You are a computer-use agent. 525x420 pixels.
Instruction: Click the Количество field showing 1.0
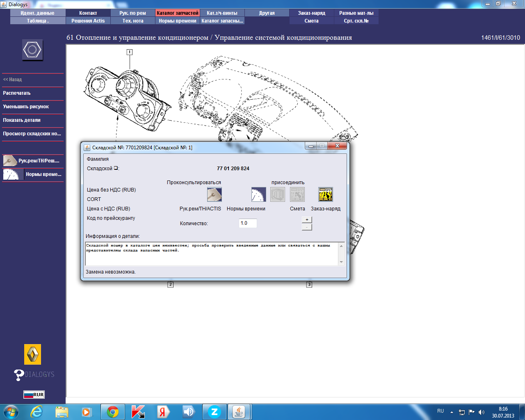248,223
